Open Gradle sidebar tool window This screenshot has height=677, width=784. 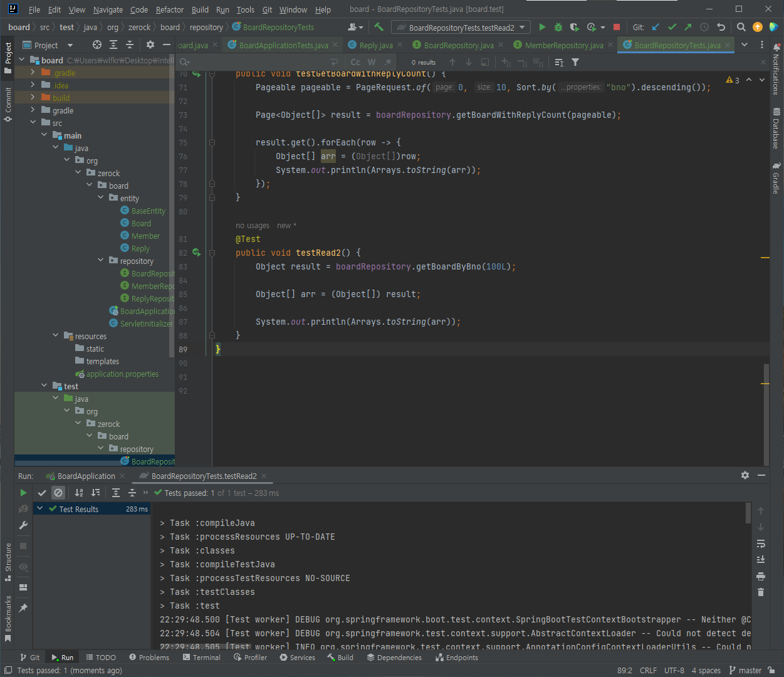pos(776,177)
